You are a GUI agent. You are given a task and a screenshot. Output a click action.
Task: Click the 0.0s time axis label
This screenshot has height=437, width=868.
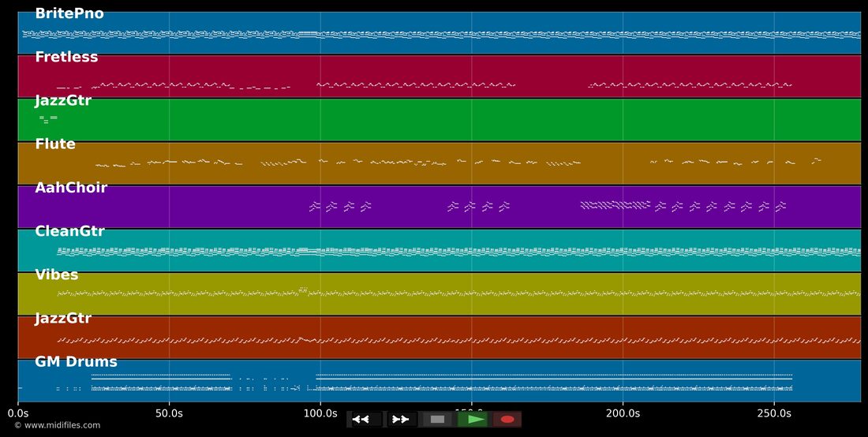[x=18, y=413]
